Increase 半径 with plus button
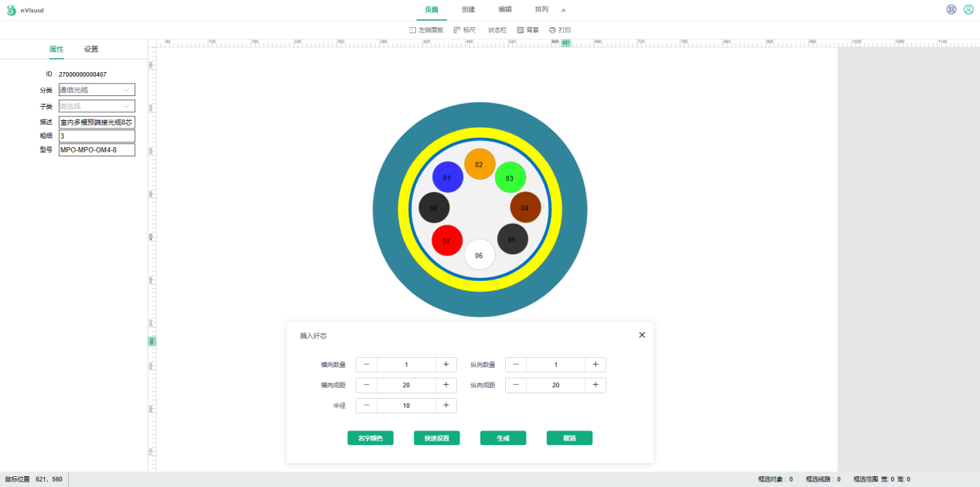980x487 pixels. (x=446, y=405)
